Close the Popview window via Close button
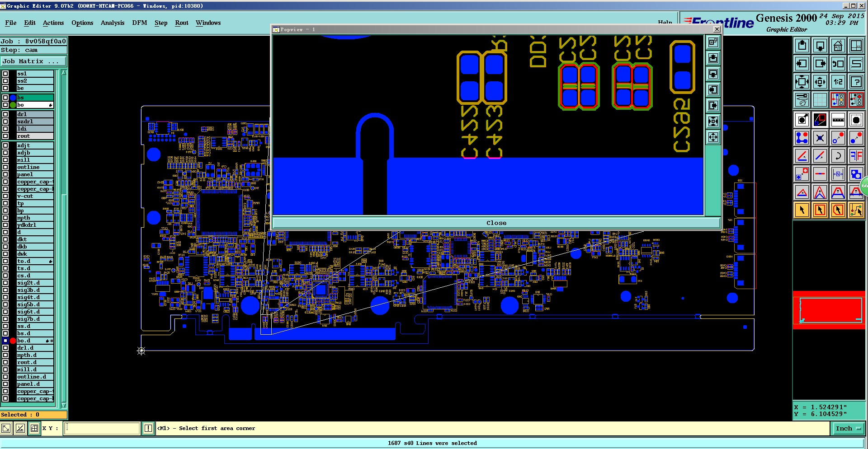This screenshot has height=449, width=868. [x=496, y=223]
